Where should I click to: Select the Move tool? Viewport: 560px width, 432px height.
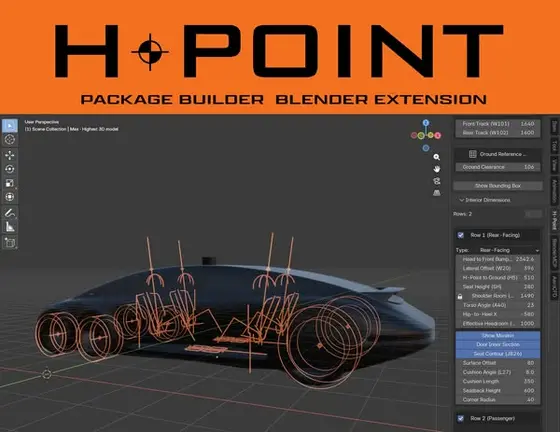[10, 155]
